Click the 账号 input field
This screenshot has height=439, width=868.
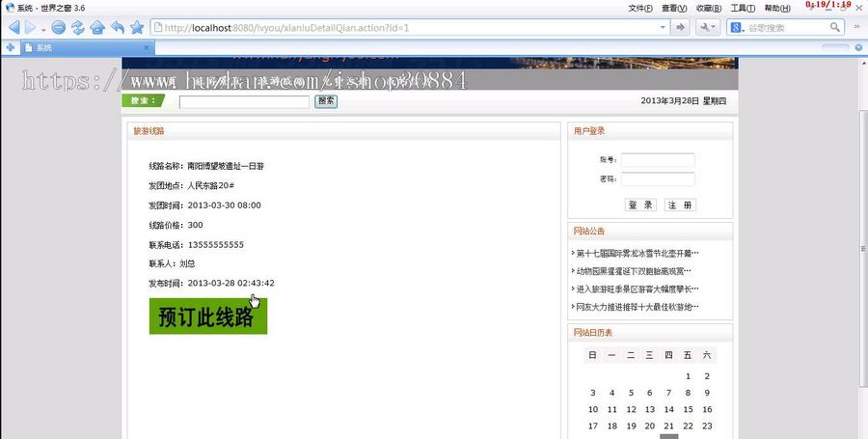coord(658,160)
